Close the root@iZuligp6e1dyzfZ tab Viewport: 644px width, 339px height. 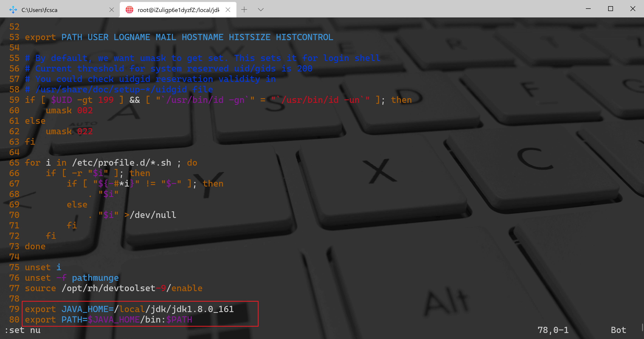[x=228, y=10]
